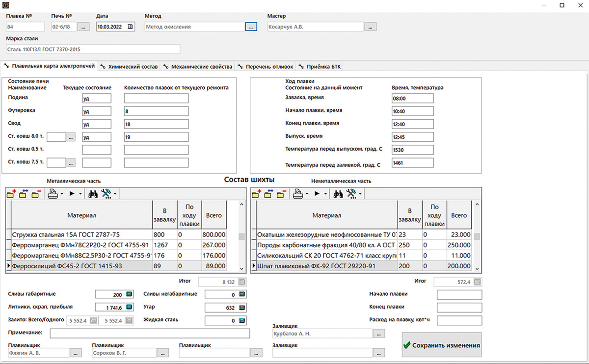Click scrollbar down arrow of metallic table
The image size is (589, 364).
[241, 268]
